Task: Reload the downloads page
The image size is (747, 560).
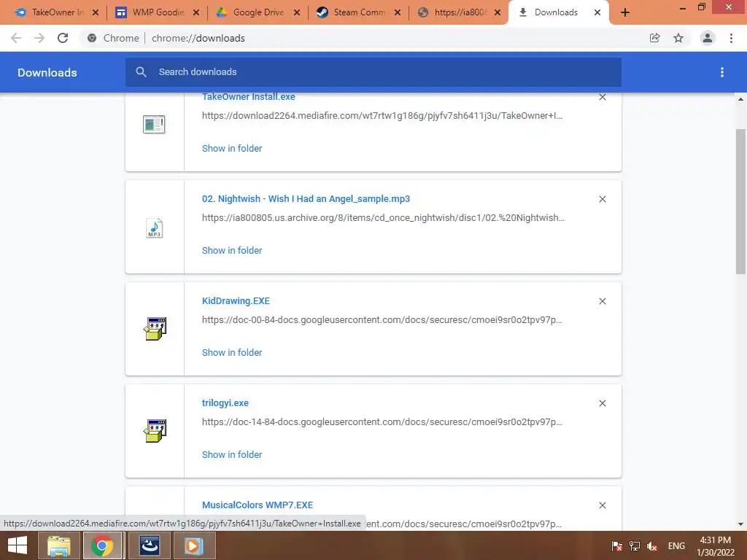Action: click(x=63, y=38)
